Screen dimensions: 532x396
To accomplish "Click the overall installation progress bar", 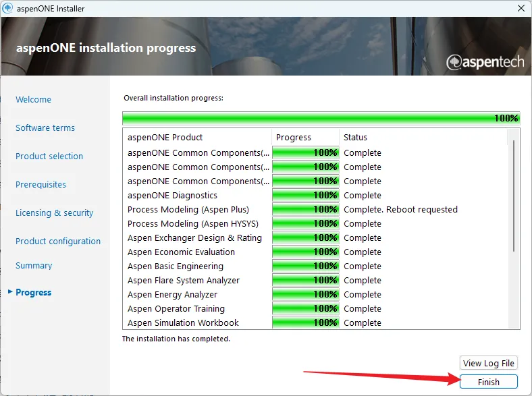I will click(321, 118).
